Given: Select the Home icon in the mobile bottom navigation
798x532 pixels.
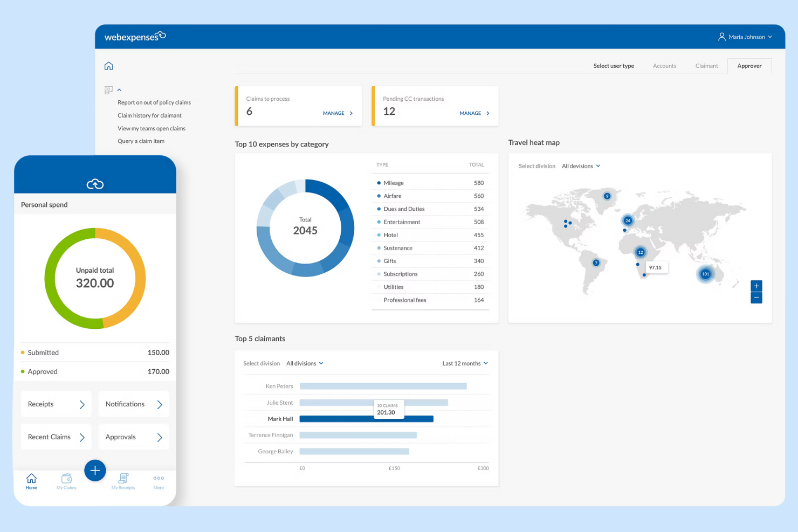Looking at the screenshot, I should [31, 480].
